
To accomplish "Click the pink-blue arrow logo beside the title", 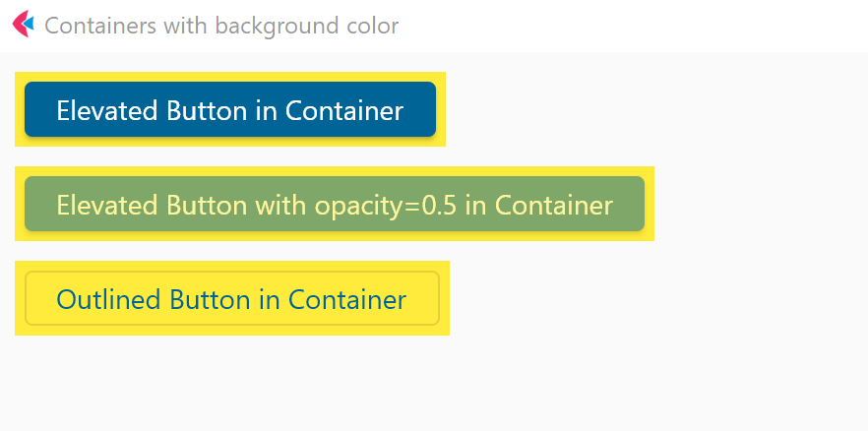I will (x=23, y=25).
